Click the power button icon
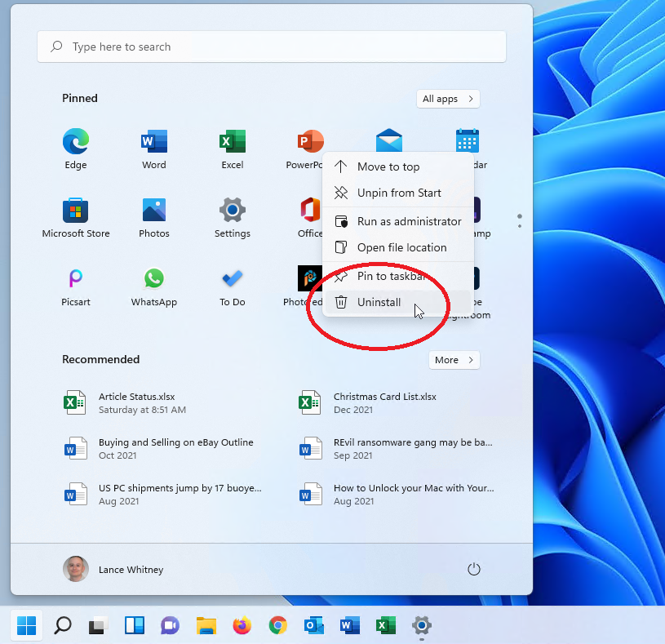The width and height of the screenshot is (665, 644). 474,570
